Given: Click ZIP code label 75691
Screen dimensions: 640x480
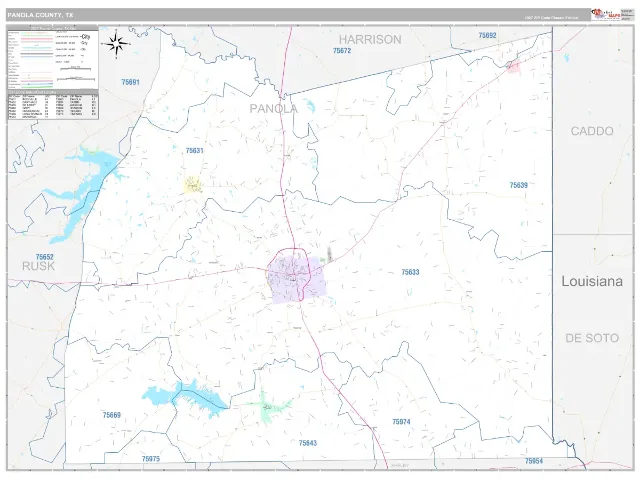Looking at the screenshot, I should [x=130, y=82].
